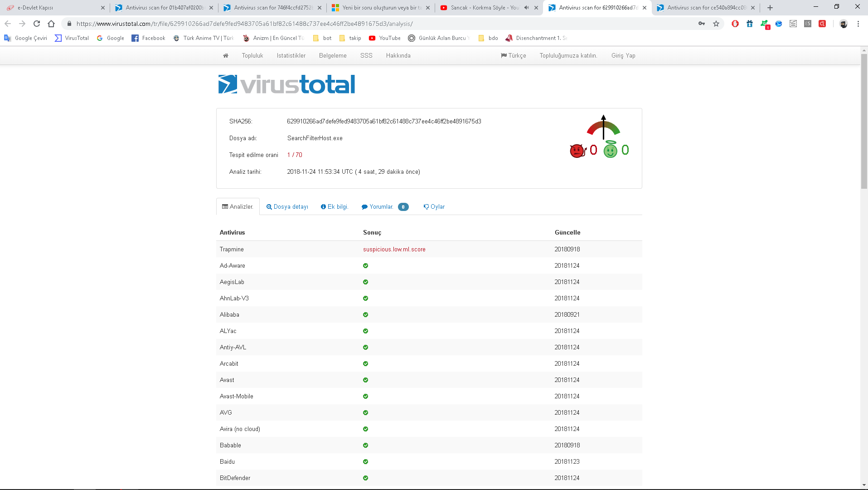The width and height of the screenshot is (868, 490).
Task: Open the Yorumlar tab
Action: click(385, 207)
